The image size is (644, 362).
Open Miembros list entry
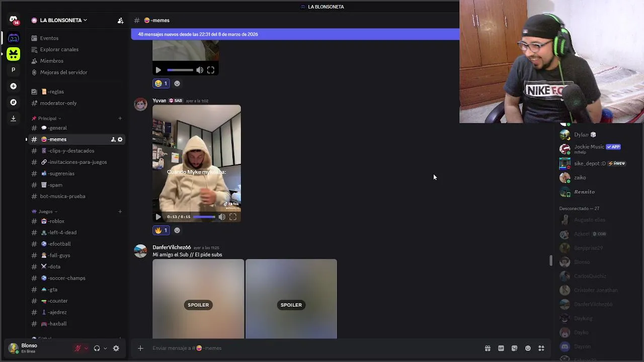point(76,61)
